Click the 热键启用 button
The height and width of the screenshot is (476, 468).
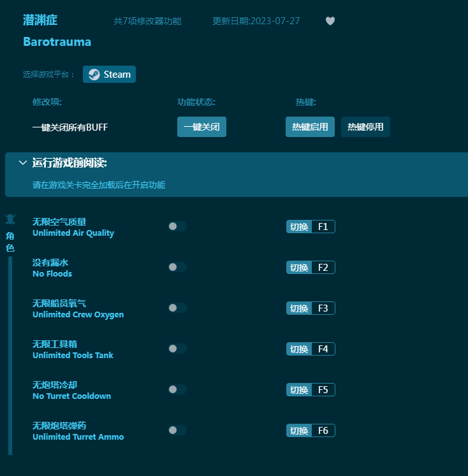310,127
